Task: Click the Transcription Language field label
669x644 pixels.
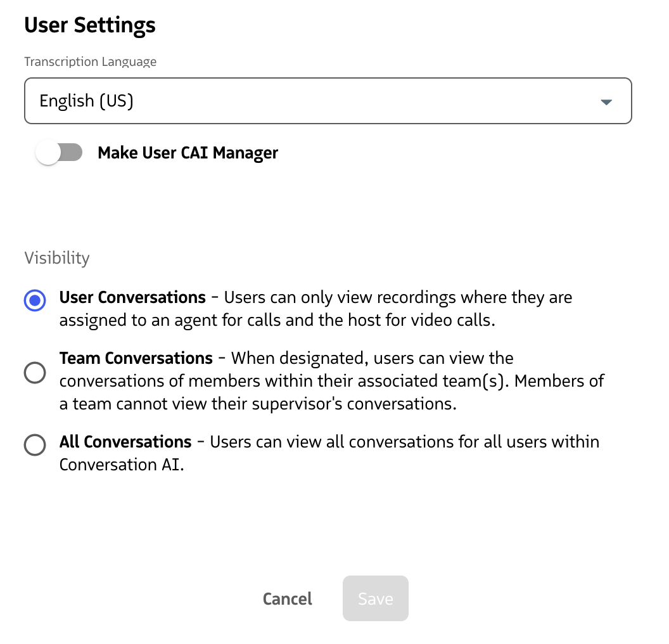Action: tap(90, 61)
